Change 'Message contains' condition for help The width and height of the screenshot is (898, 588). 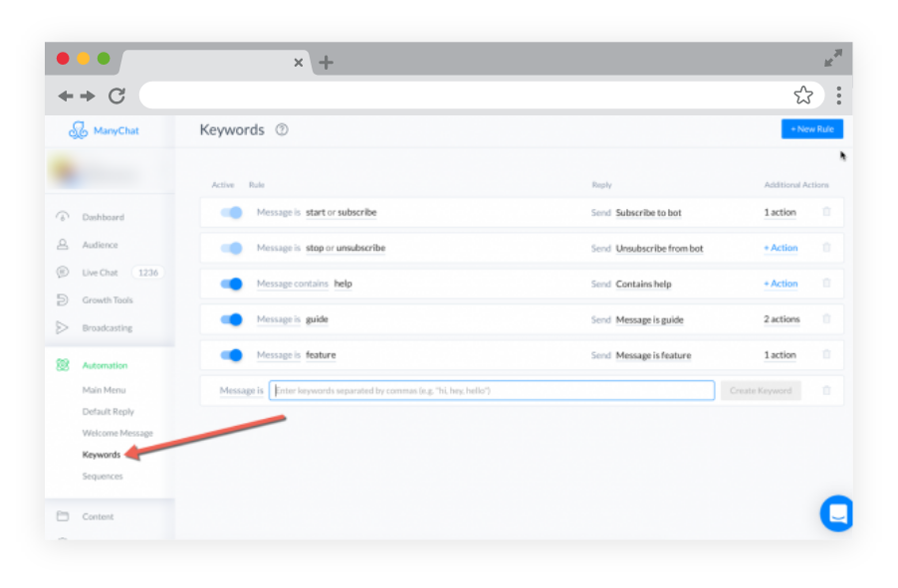292,284
